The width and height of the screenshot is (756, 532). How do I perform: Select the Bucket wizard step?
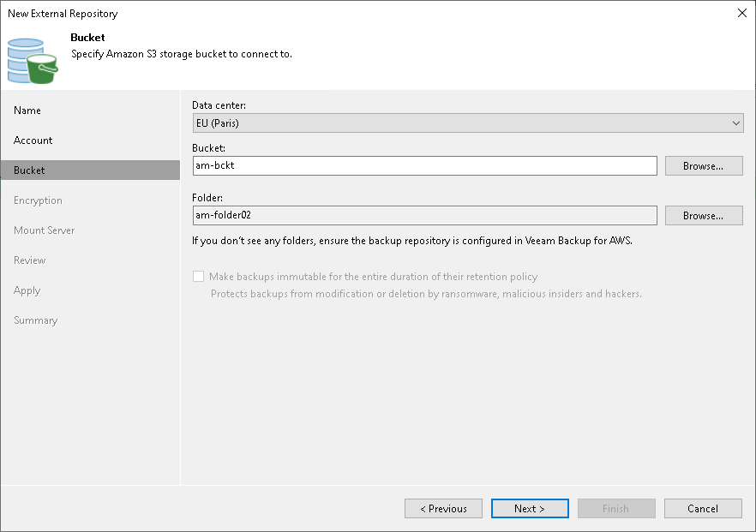coord(90,170)
